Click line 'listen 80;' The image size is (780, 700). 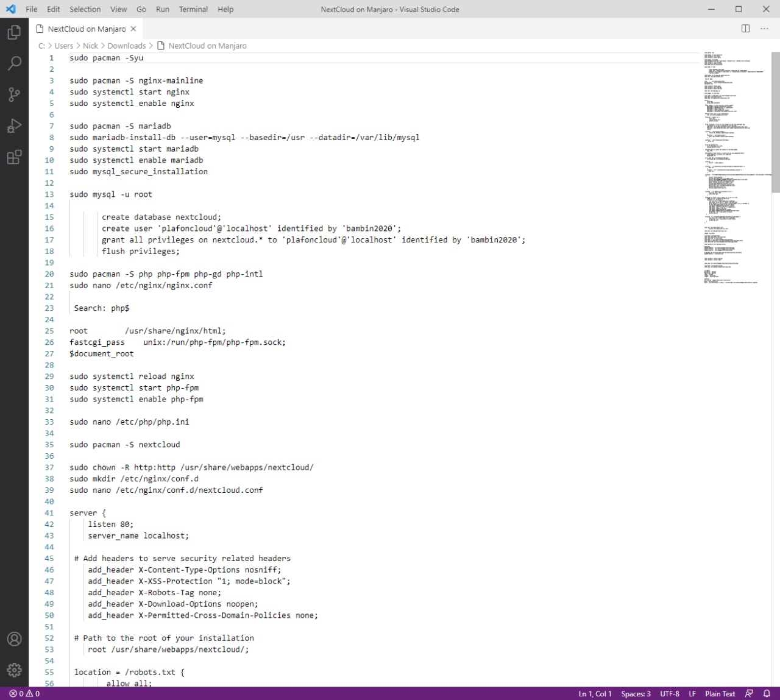110,524
